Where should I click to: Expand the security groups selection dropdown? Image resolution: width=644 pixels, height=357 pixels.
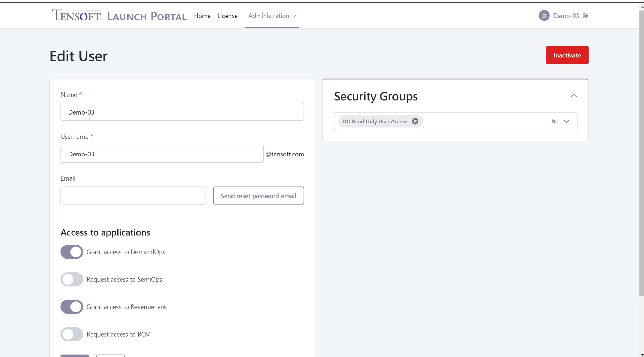pyautogui.click(x=567, y=121)
